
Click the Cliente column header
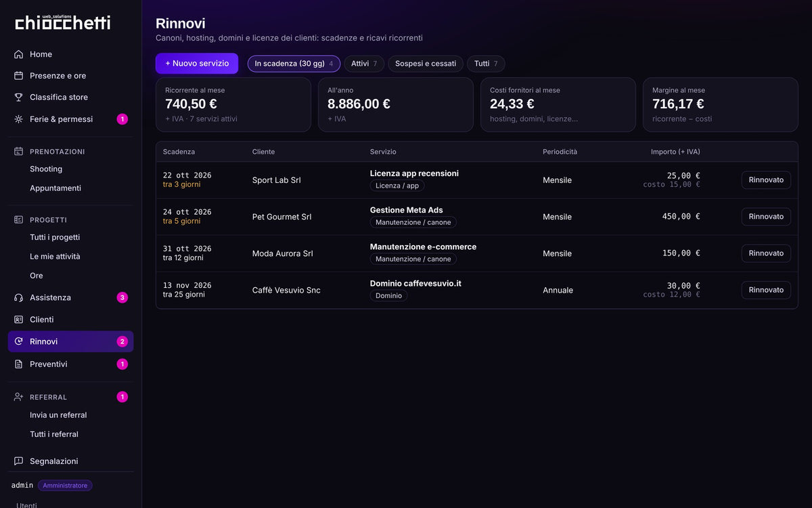[264, 152]
